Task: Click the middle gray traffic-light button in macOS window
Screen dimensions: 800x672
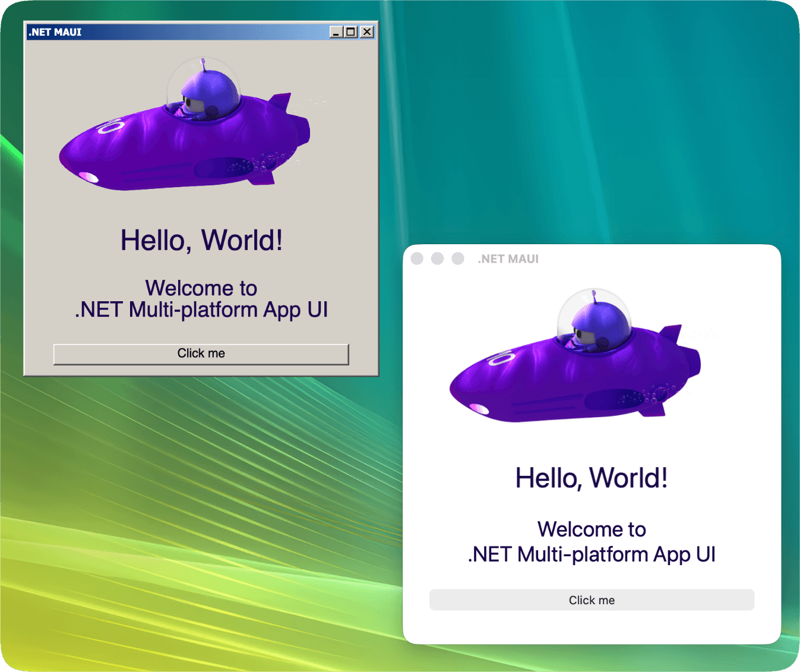Action: pyautogui.click(x=437, y=258)
